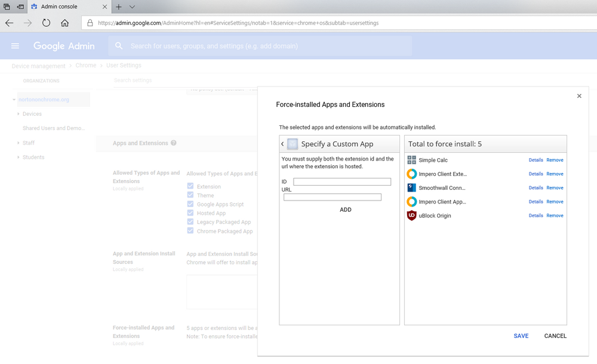Remove uBlock Origin from list
This screenshot has height=364, width=597.
pos(555,215)
